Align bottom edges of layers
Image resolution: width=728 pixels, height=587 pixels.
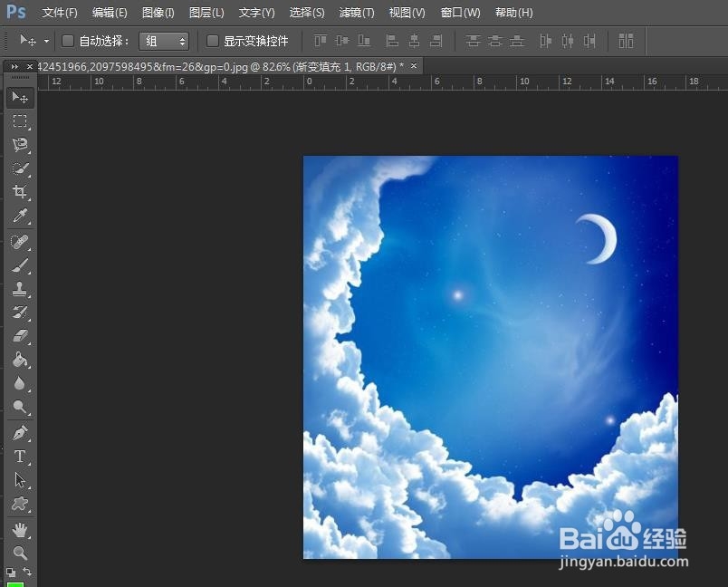pos(364,41)
